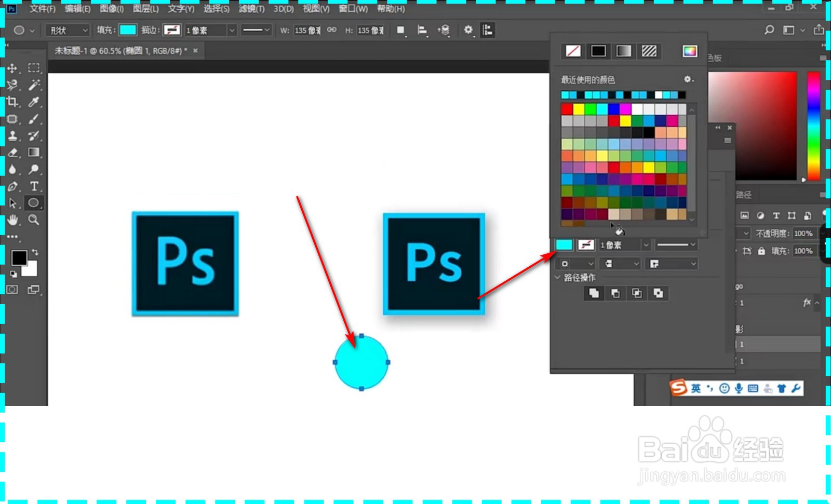The image size is (831, 504).
Task: Select the Magic Wand tool
Action: click(34, 85)
